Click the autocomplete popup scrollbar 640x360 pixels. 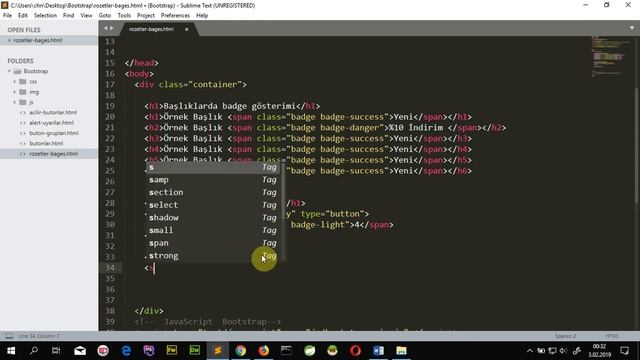(282, 192)
